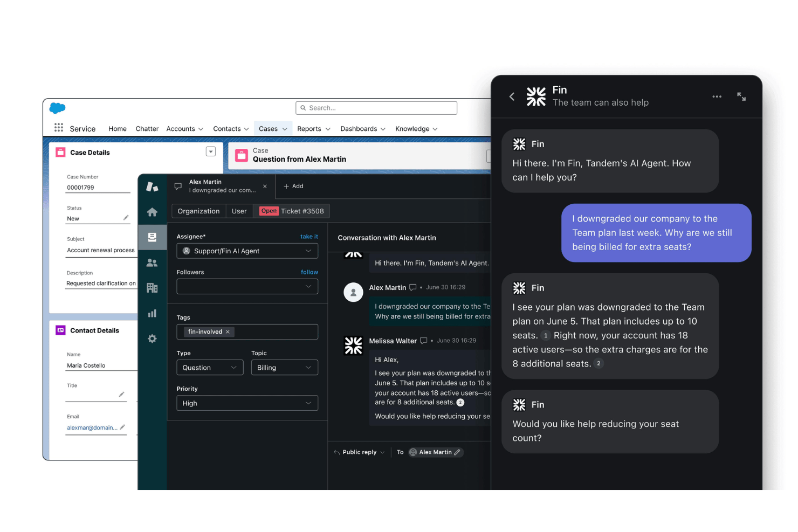Click the Case Number 00001799 field
This screenshot has width=798, height=532.
tap(98, 188)
